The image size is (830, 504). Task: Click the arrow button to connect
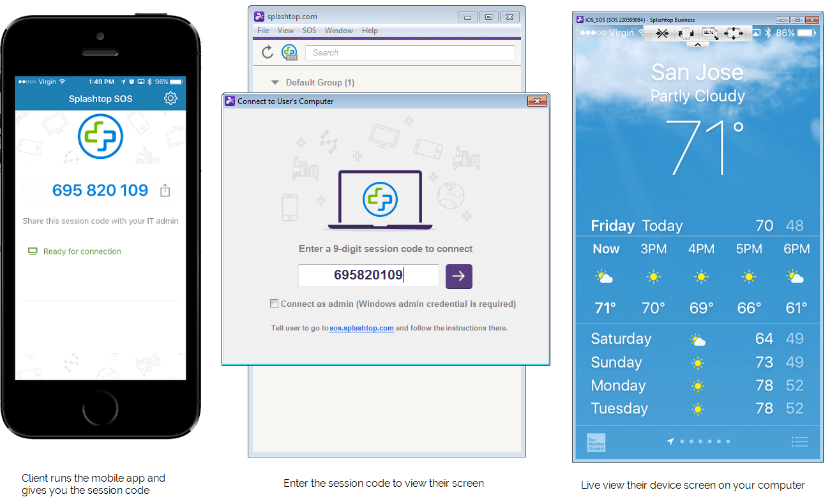pos(459,276)
